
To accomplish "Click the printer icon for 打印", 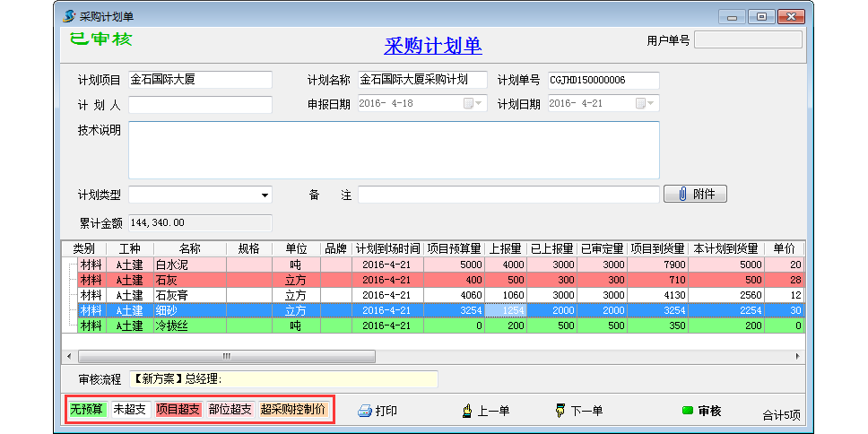I will coord(365,411).
